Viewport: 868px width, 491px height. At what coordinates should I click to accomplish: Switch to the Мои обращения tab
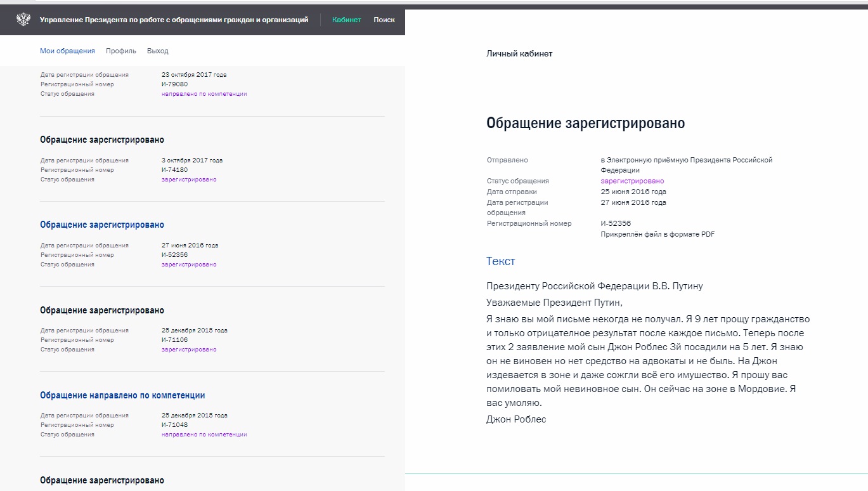[x=67, y=51]
